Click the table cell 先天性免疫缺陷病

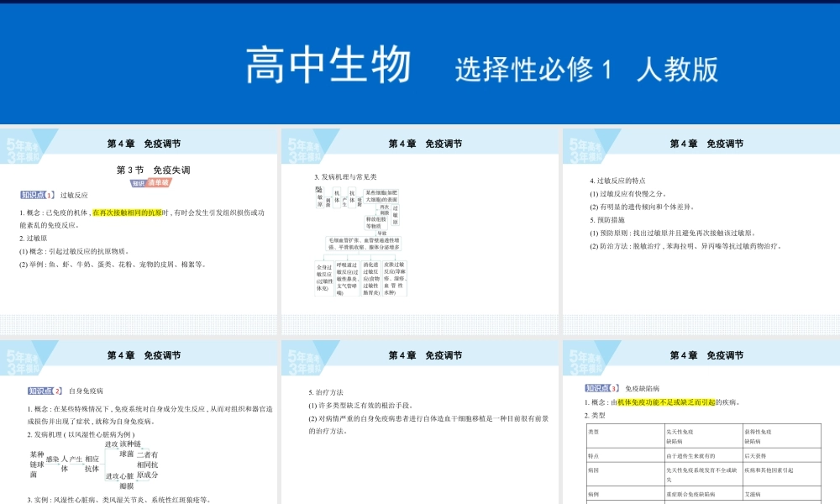(703, 436)
